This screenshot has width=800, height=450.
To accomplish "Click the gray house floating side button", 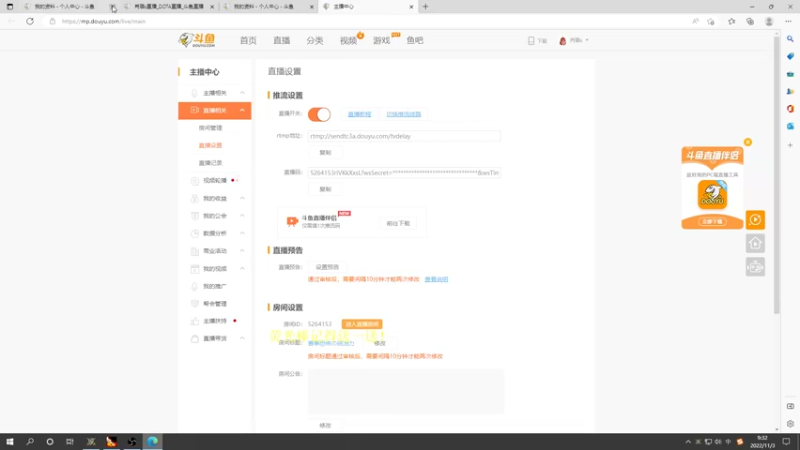I will [755, 243].
